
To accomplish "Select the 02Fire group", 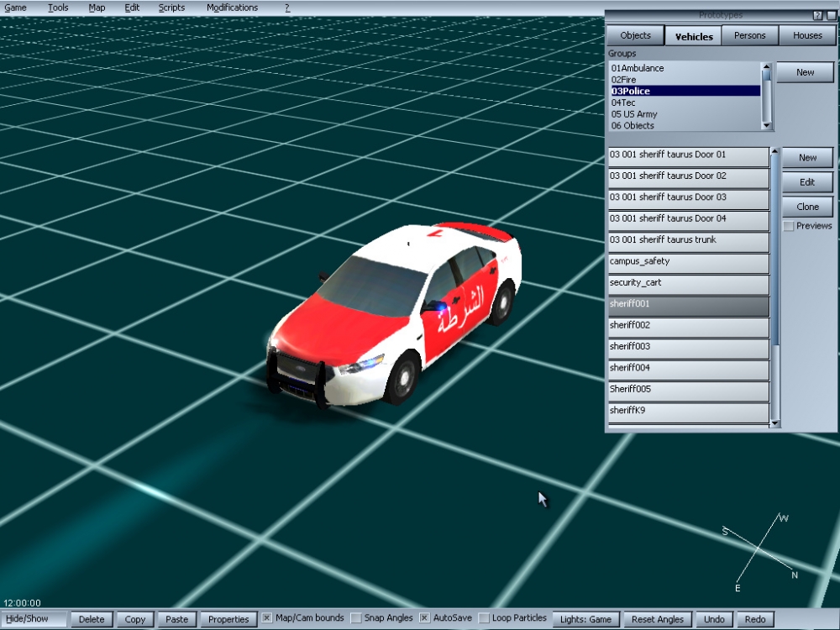I will 685,79.
